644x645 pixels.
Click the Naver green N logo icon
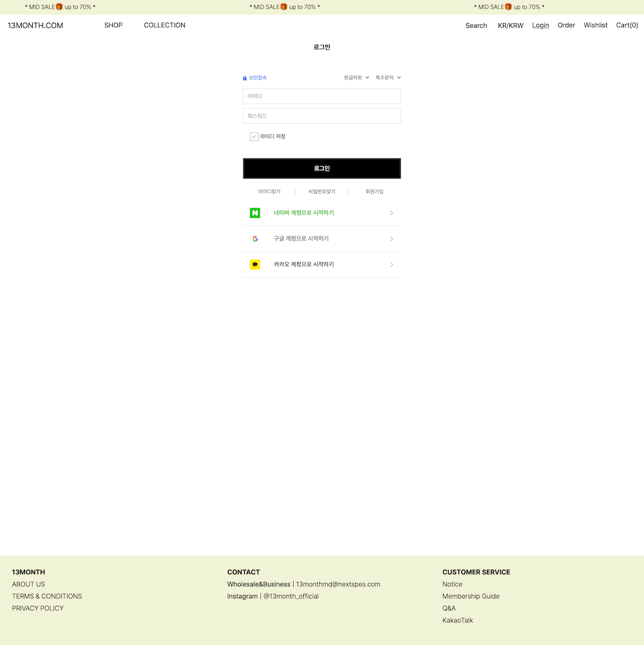click(255, 213)
